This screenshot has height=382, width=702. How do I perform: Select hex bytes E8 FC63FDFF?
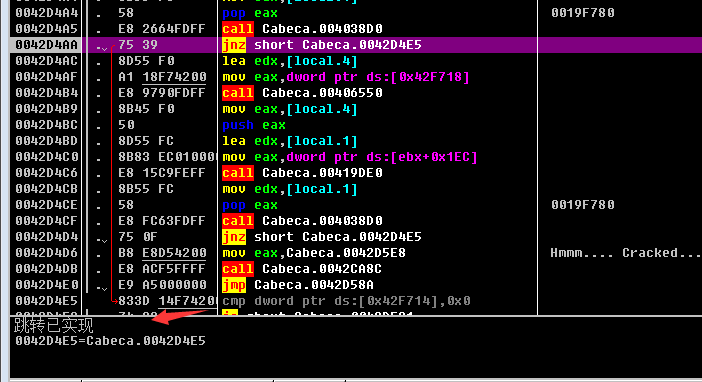point(162,221)
